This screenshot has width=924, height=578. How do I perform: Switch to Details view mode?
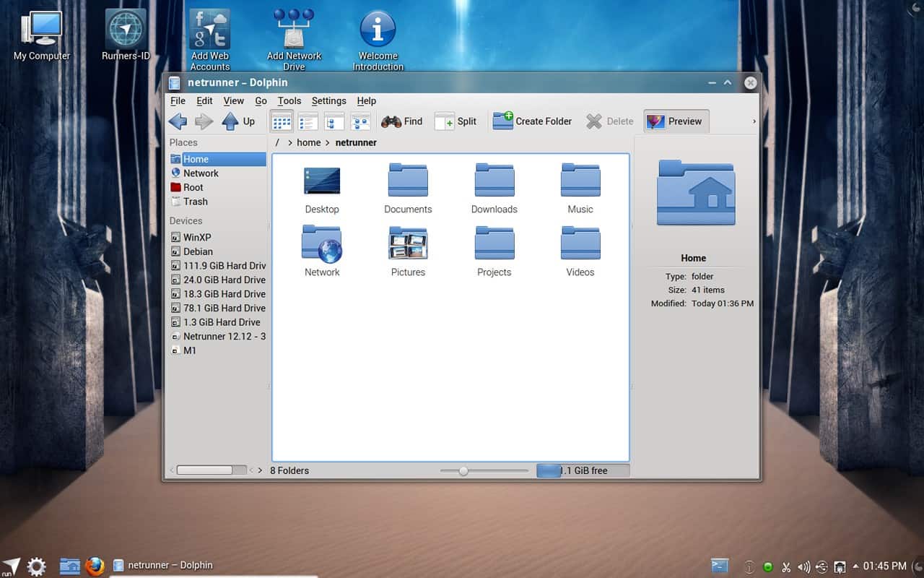pos(334,121)
